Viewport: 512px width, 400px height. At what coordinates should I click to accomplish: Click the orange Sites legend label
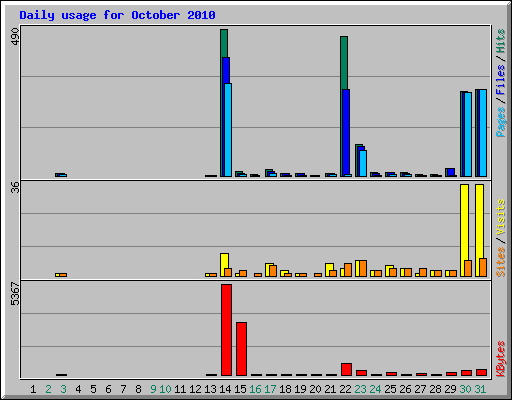pyautogui.click(x=500, y=262)
